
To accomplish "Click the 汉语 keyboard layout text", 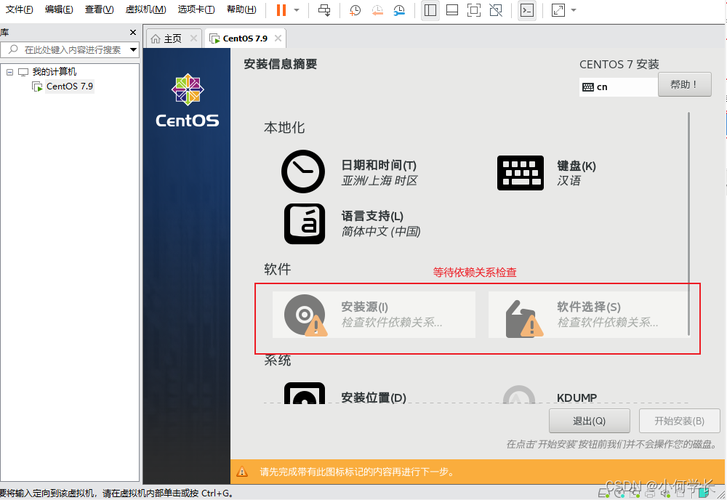I will click(x=568, y=180).
